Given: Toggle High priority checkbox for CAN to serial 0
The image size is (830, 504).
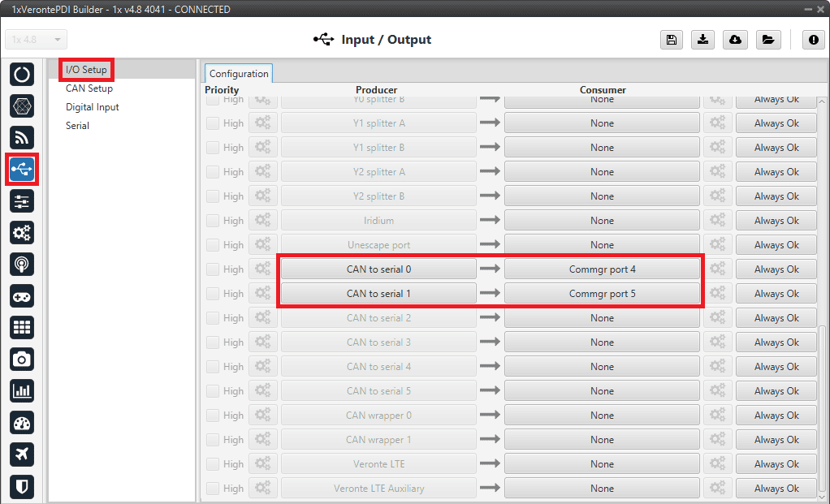Looking at the screenshot, I should [213, 269].
